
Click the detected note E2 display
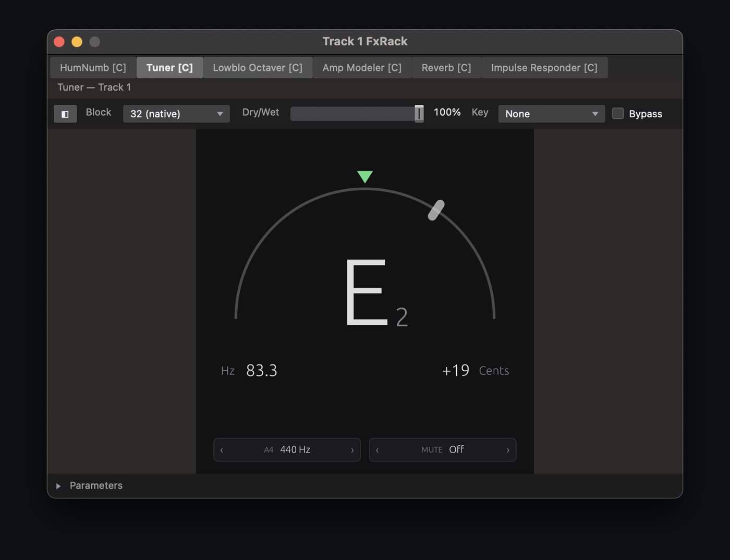point(376,293)
